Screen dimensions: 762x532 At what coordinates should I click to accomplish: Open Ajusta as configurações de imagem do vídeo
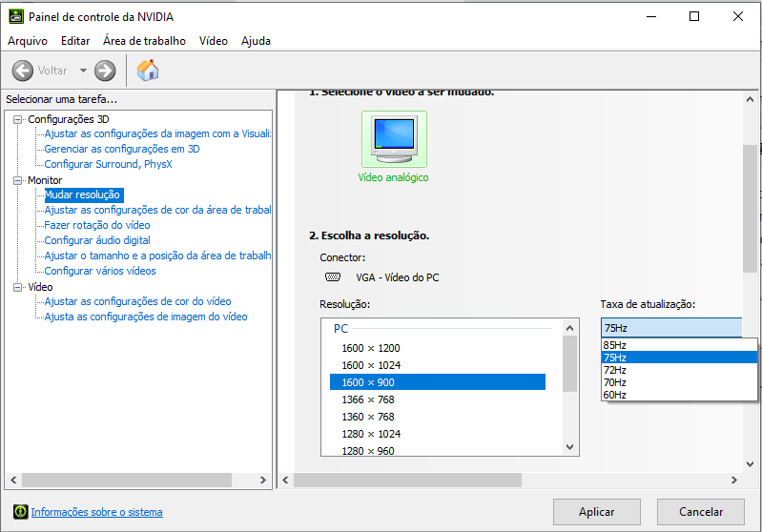pos(146,317)
